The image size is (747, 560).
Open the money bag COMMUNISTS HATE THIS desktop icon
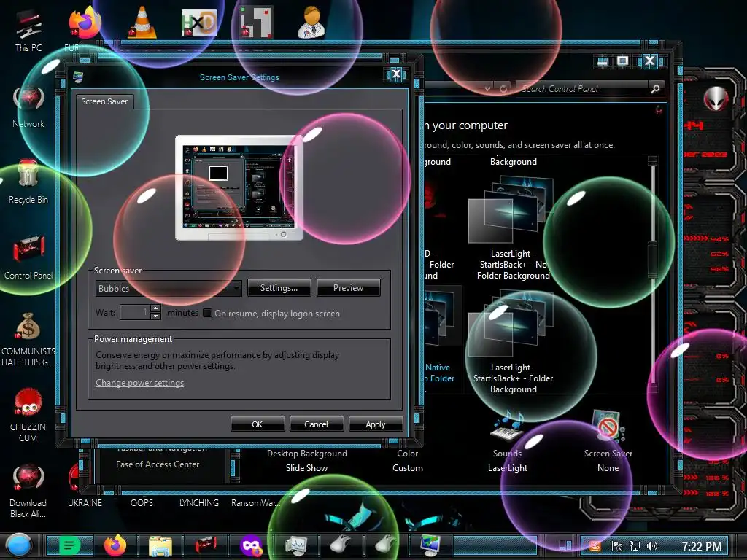(x=28, y=338)
